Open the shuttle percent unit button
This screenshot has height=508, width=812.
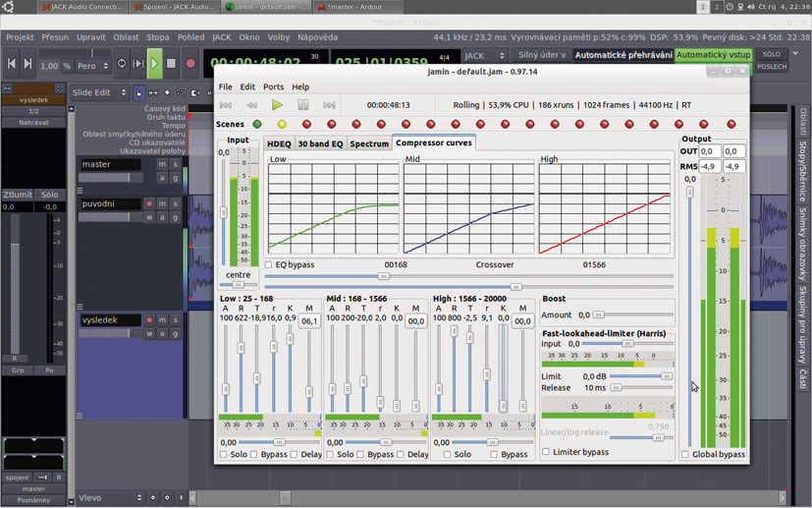point(67,66)
